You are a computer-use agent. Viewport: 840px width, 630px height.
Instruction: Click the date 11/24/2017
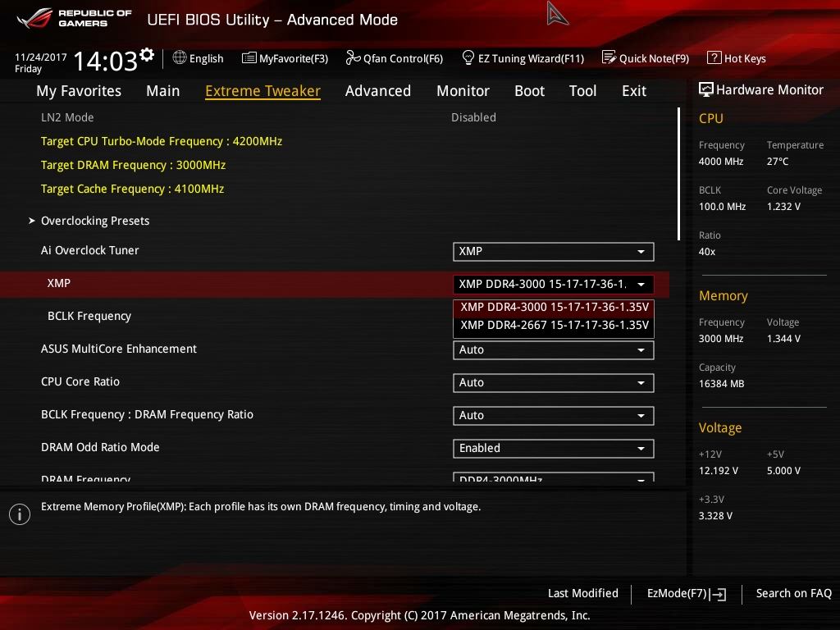[x=41, y=57]
